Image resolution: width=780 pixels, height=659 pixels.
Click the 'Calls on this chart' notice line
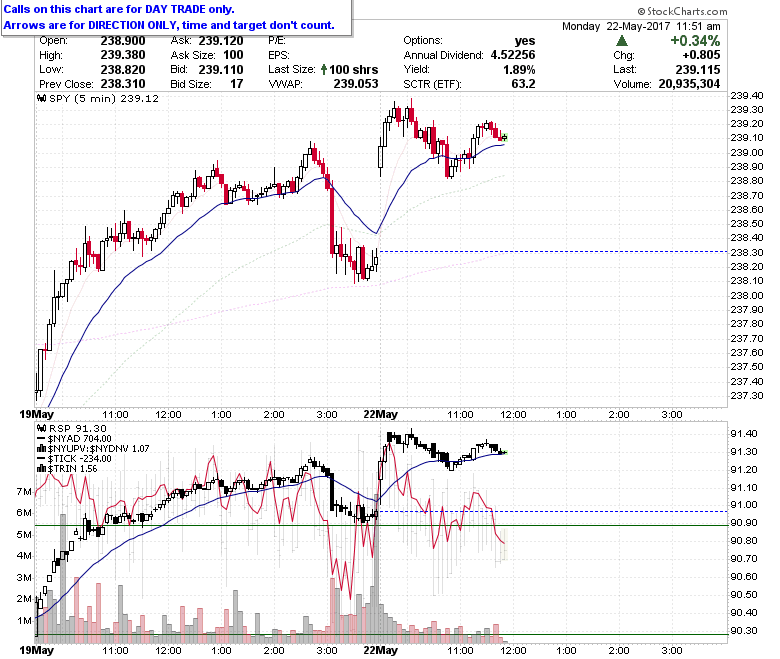pyautogui.click(x=119, y=9)
